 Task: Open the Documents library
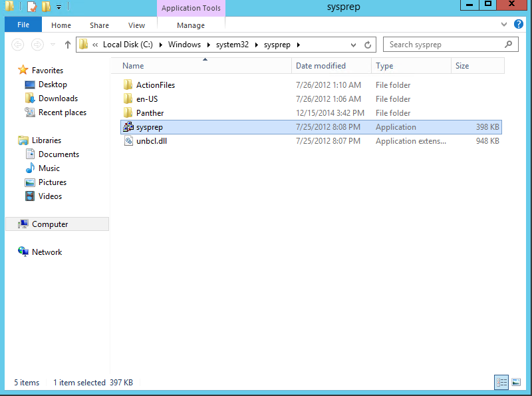(x=59, y=154)
